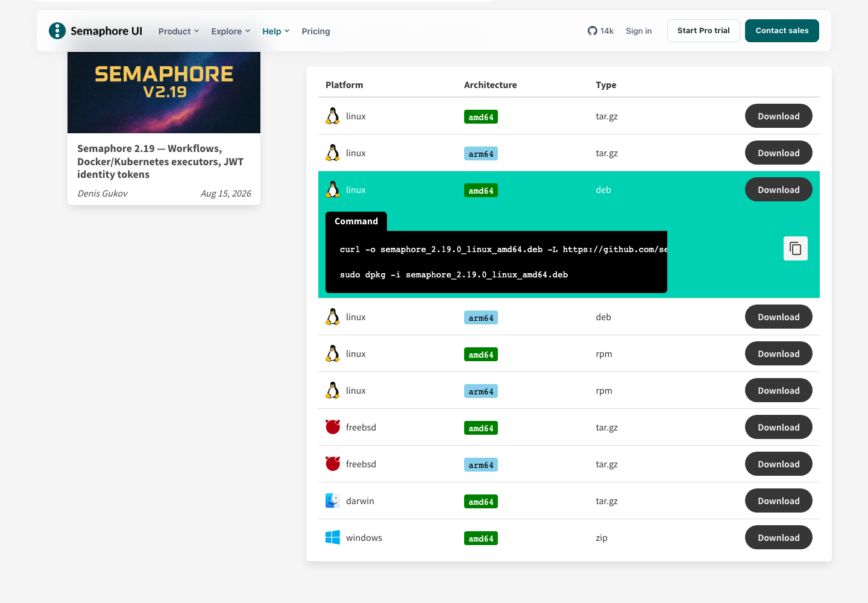Expand the Help menu
The width and height of the screenshot is (868, 603).
pos(276,31)
